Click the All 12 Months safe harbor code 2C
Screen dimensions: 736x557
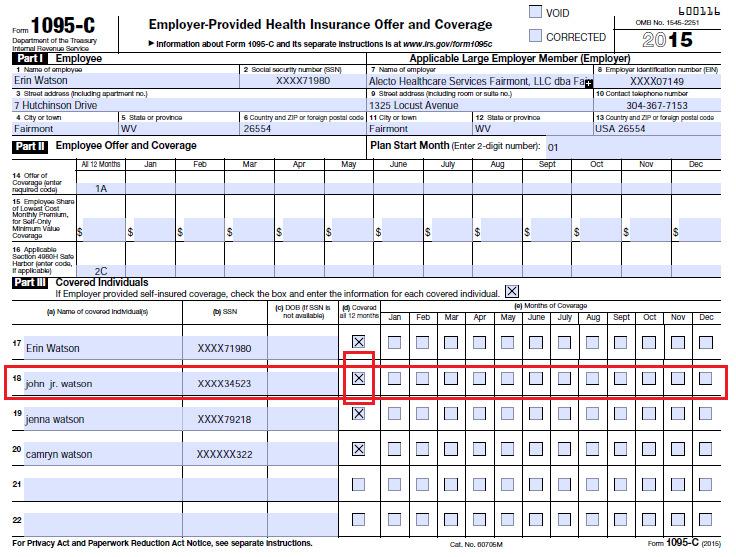click(101, 271)
